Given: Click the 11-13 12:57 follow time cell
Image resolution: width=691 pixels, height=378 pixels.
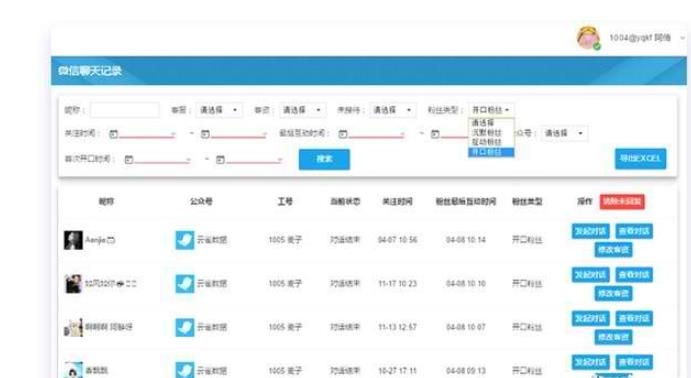Looking at the screenshot, I should coord(397,327).
